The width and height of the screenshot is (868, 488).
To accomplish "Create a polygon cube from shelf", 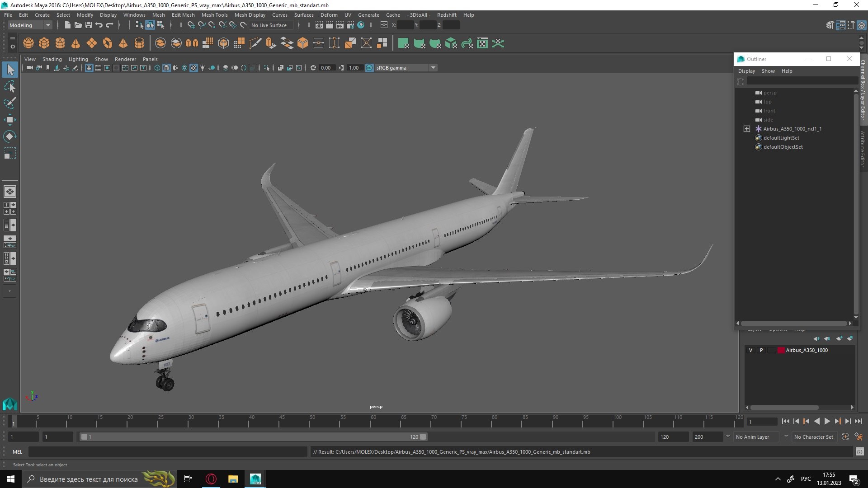I will pyautogui.click(x=44, y=43).
